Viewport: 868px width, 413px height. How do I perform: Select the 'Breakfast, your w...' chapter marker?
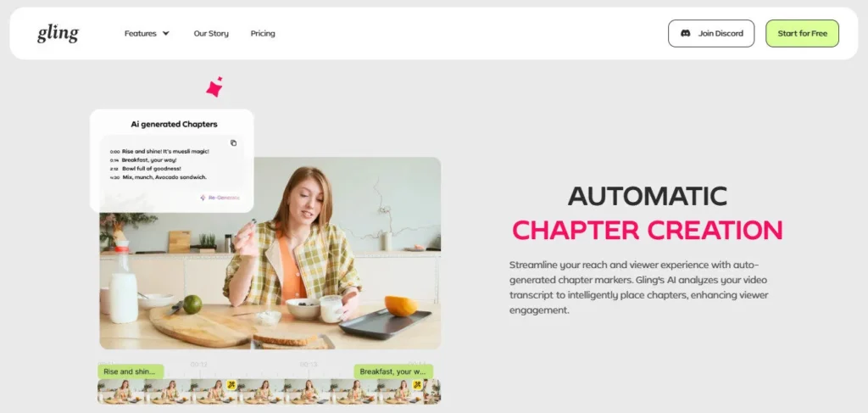pyautogui.click(x=393, y=371)
